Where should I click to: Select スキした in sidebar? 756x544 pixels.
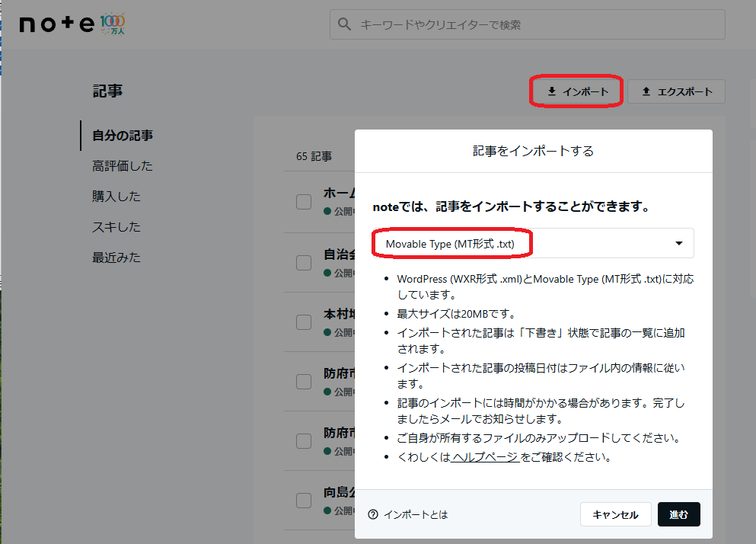(116, 227)
